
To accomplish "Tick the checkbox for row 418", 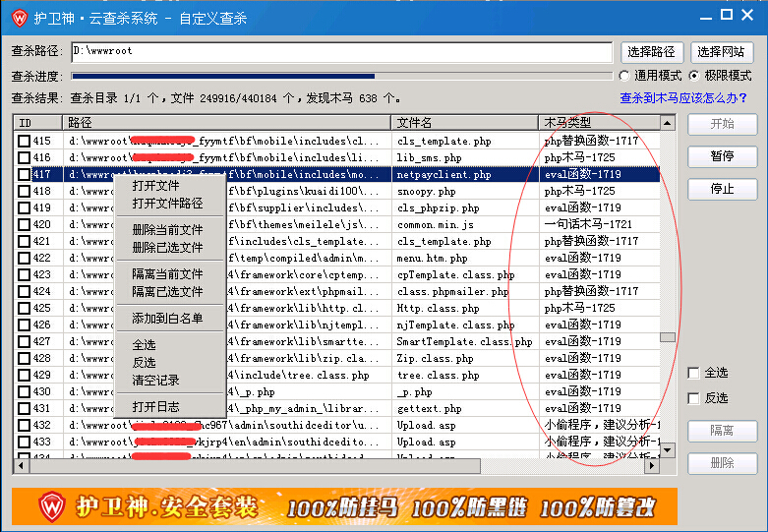I will click(x=24, y=191).
